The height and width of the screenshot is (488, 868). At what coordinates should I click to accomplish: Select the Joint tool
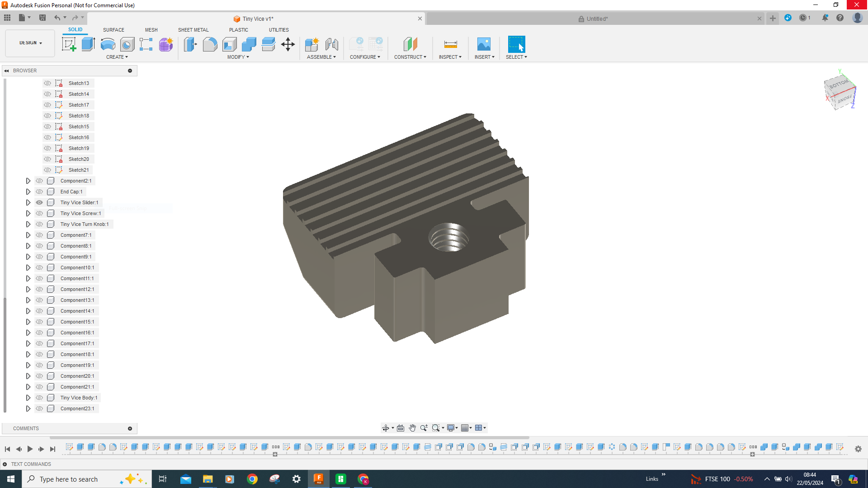coord(331,44)
